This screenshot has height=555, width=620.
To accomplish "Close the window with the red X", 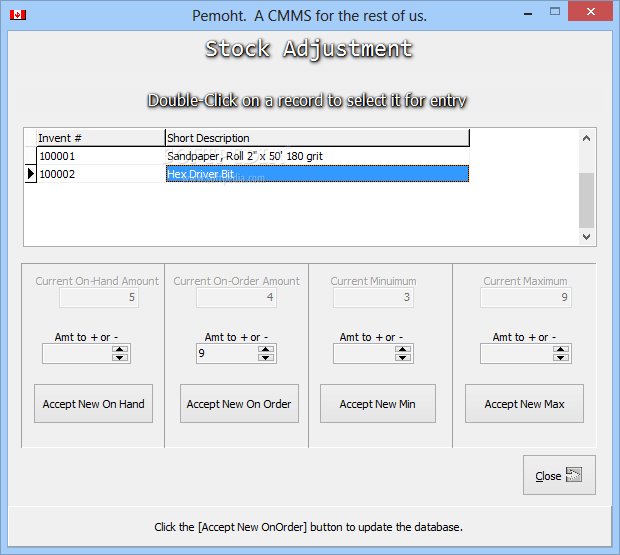I will (x=590, y=11).
